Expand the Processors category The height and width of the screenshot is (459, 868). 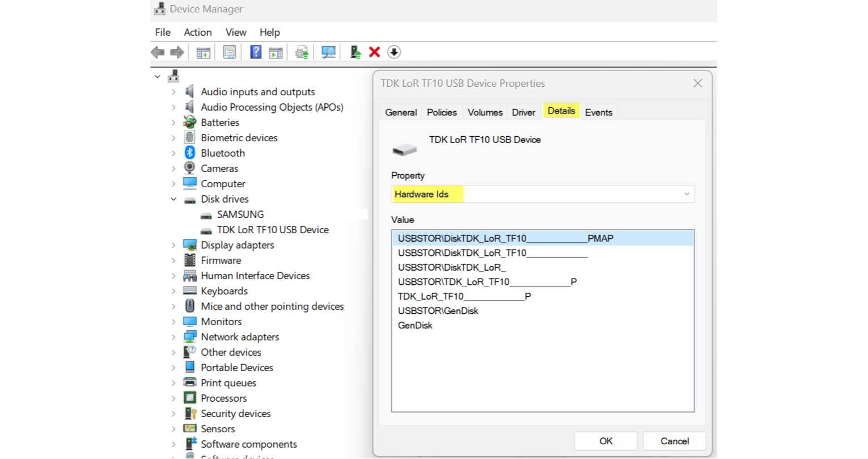(173, 398)
